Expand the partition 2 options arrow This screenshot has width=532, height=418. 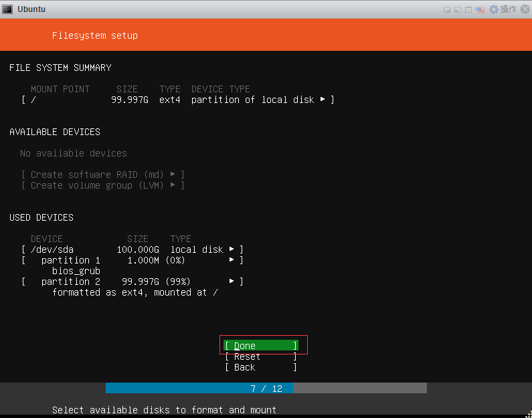click(x=232, y=282)
